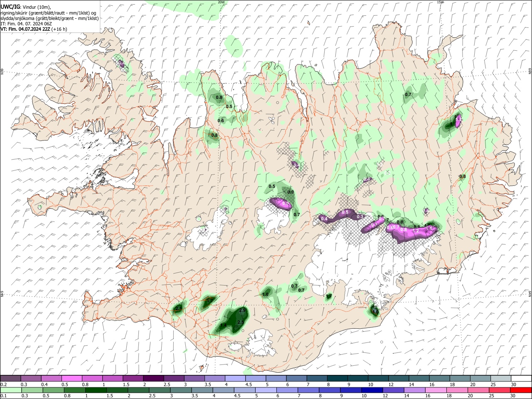
Task: Pick the white 30 swatch on the snow scale
Action: pos(521,379)
